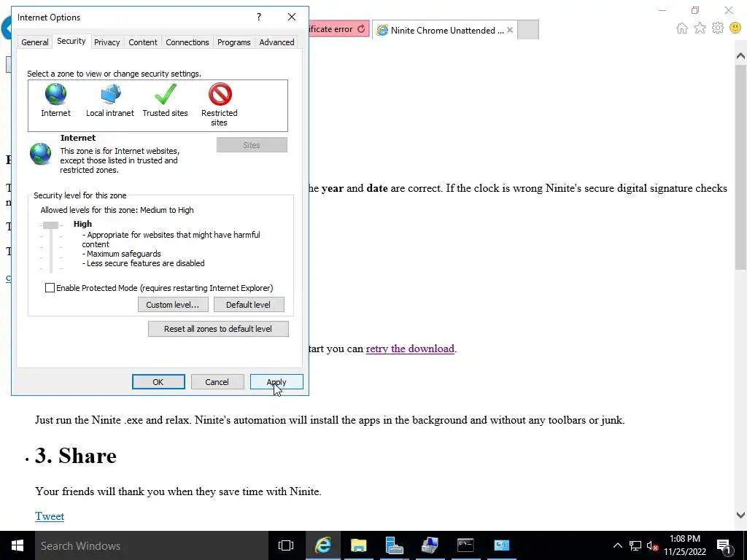
Task: Switch to the Privacy tab
Action: (x=107, y=42)
